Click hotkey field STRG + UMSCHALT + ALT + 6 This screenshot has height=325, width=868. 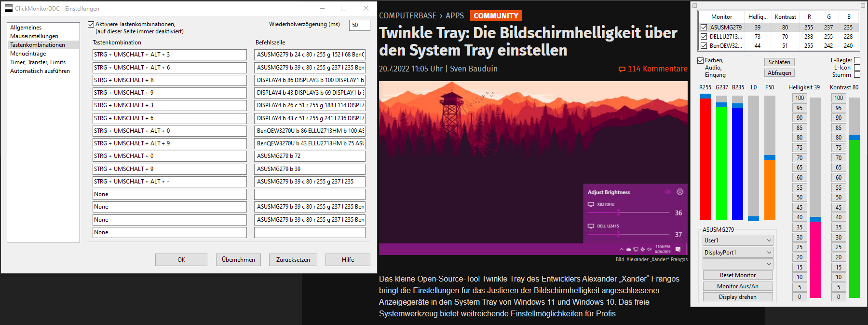click(170, 68)
